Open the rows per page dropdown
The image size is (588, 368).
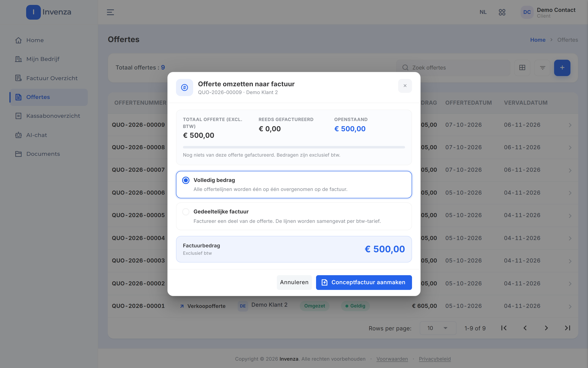(x=438, y=328)
